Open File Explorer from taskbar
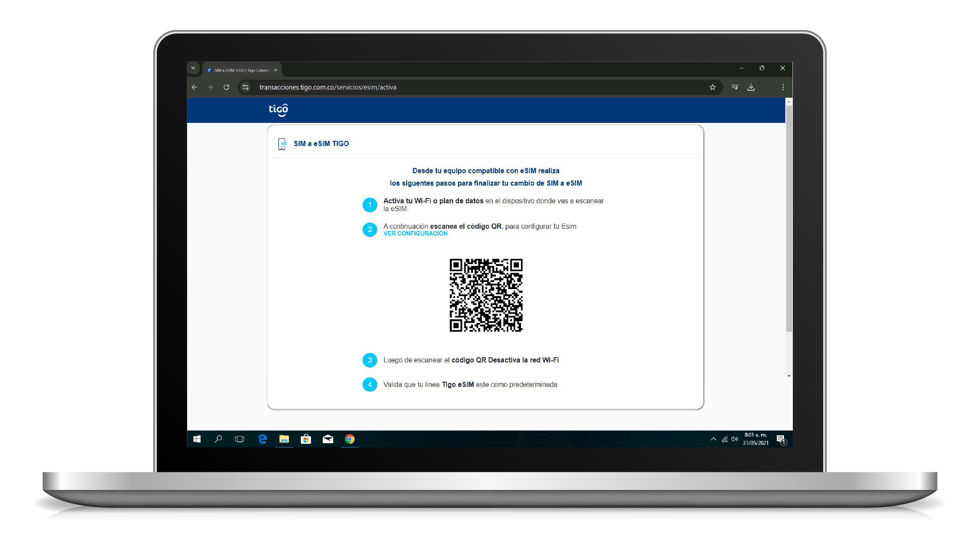 (284, 439)
